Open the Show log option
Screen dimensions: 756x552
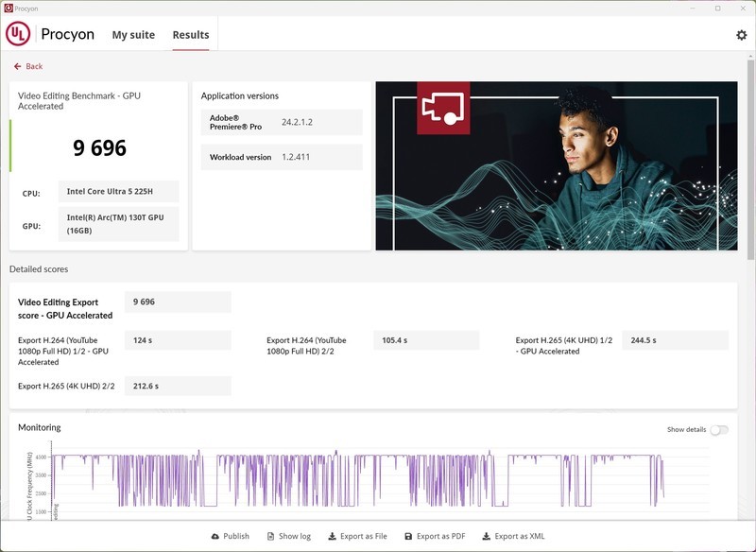tap(288, 536)
